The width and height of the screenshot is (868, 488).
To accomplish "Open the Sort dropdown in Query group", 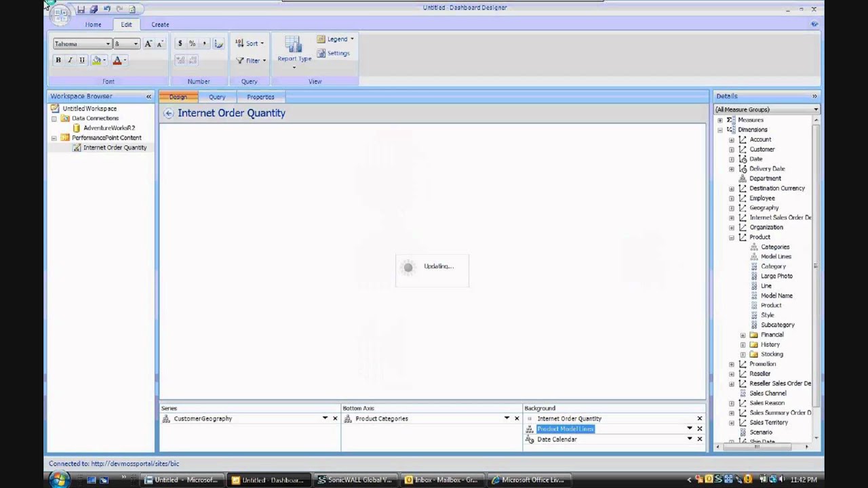I will [x=250, y=43].
